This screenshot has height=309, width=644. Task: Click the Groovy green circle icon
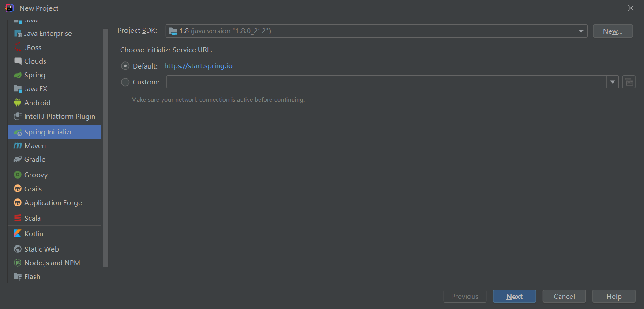tap(18, 175)
